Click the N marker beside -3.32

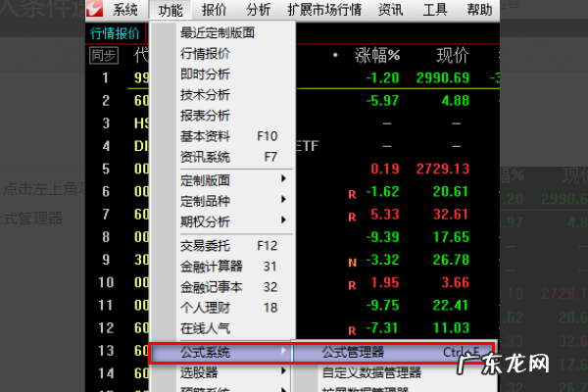click(352, 263)
